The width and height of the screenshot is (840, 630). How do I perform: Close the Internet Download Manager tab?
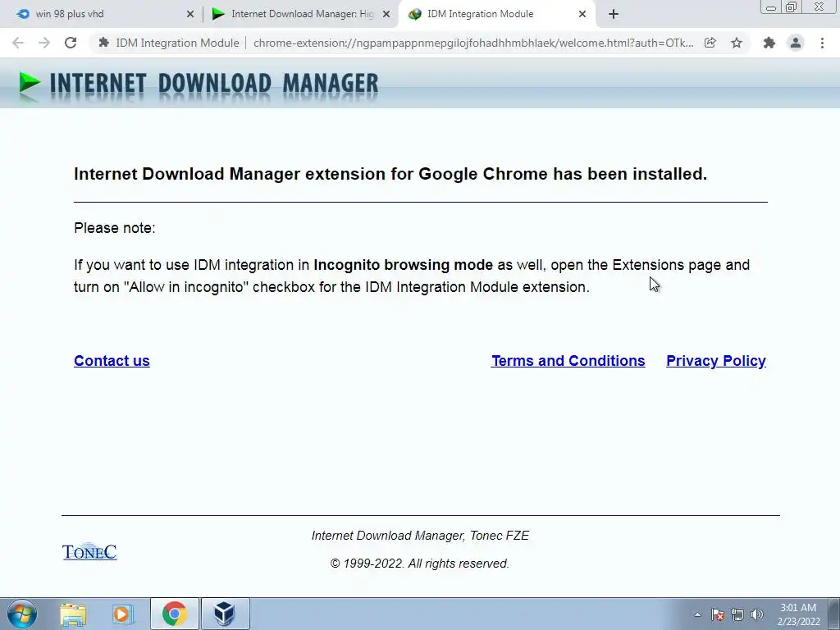(386, 15)
